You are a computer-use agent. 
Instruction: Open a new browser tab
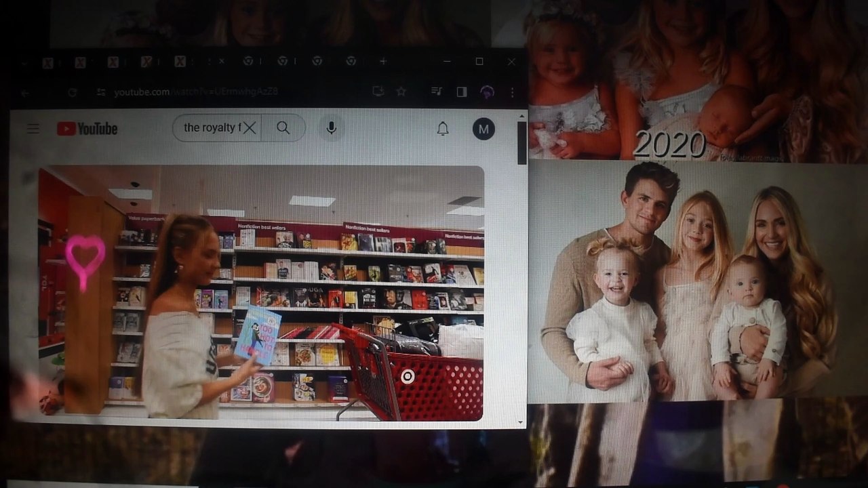[x=382, y=61]
